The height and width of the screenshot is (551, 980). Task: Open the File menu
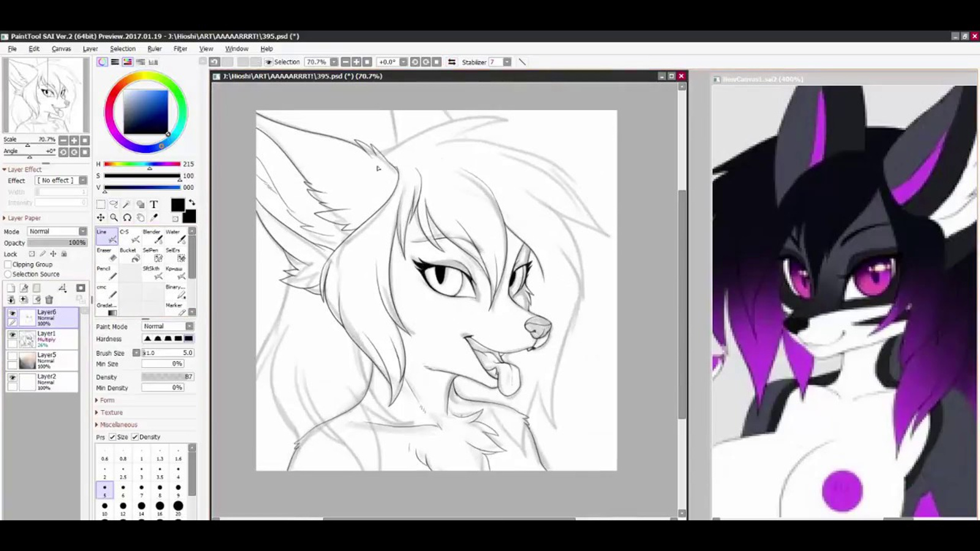[12, 48]
